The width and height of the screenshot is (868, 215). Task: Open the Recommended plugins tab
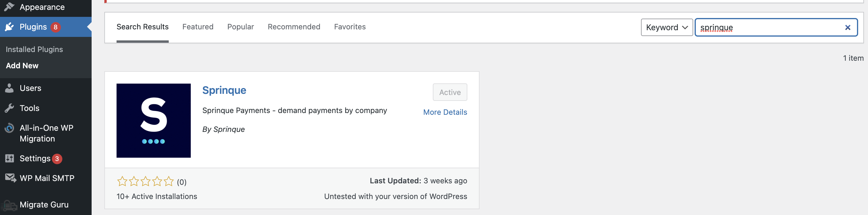pyautogui.click(x=294, y=27)
